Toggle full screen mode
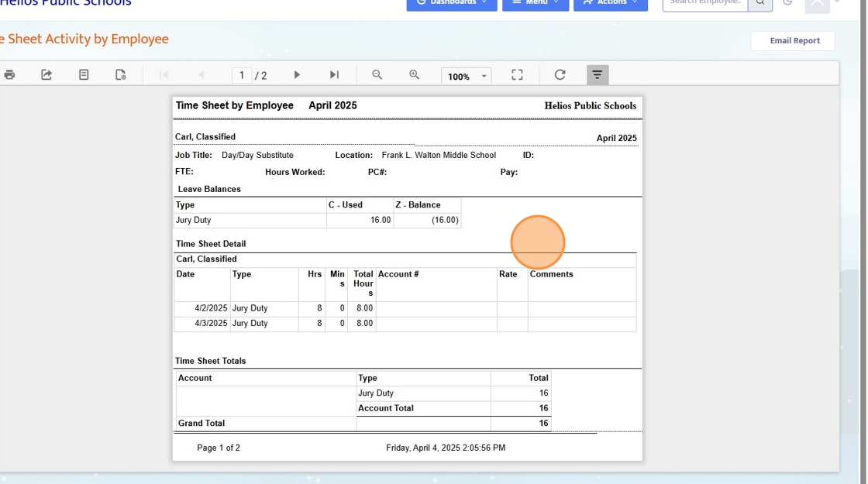The height and width of the screenshot is (484, 868). pos(517,75)
